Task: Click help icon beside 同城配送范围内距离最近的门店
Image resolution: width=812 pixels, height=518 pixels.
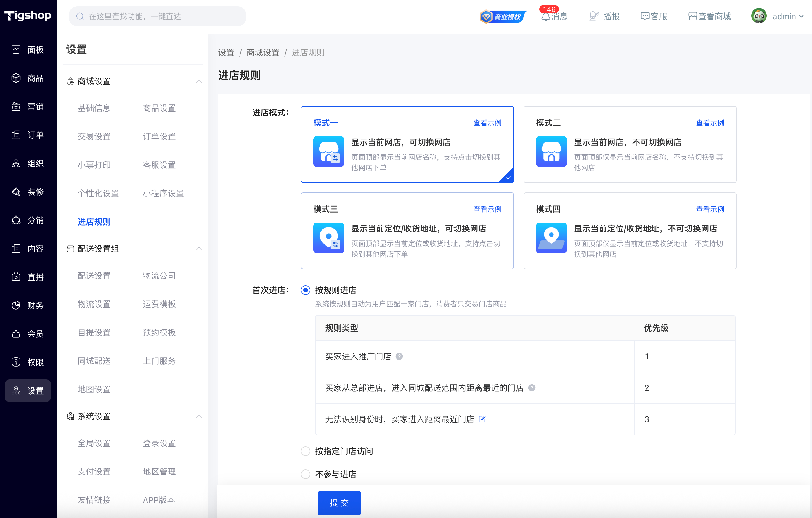Action: (x=532, y=388)
